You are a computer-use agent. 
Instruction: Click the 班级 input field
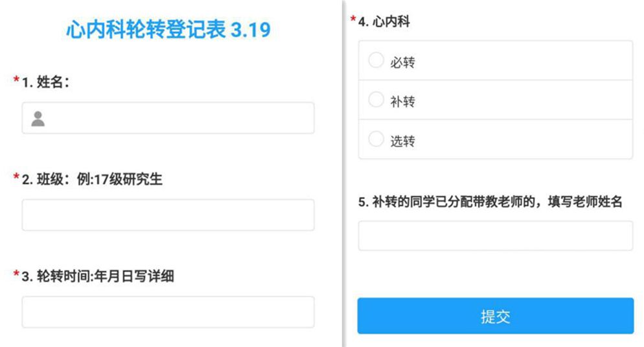[x=168, y=215]
